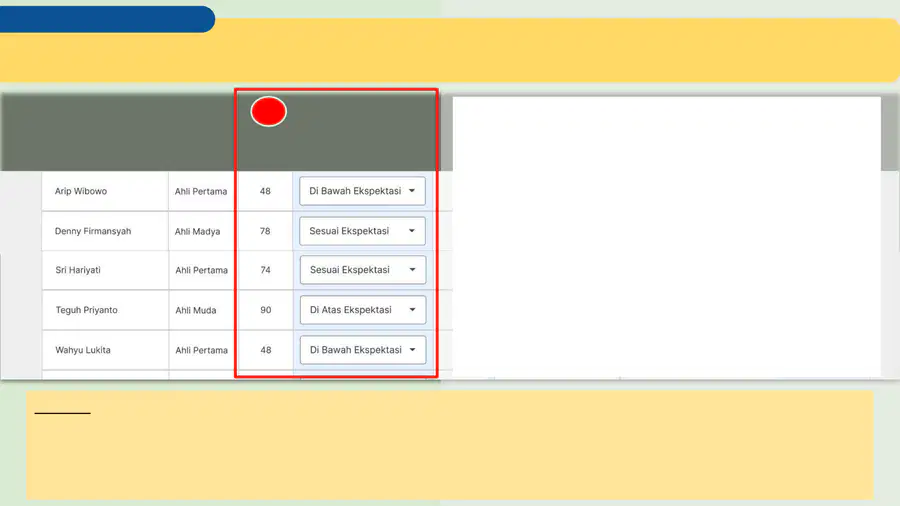900x506 pixels.
Task: Select score 74 in Sri Hariyati's row
Action: click(x=265, y=270)
